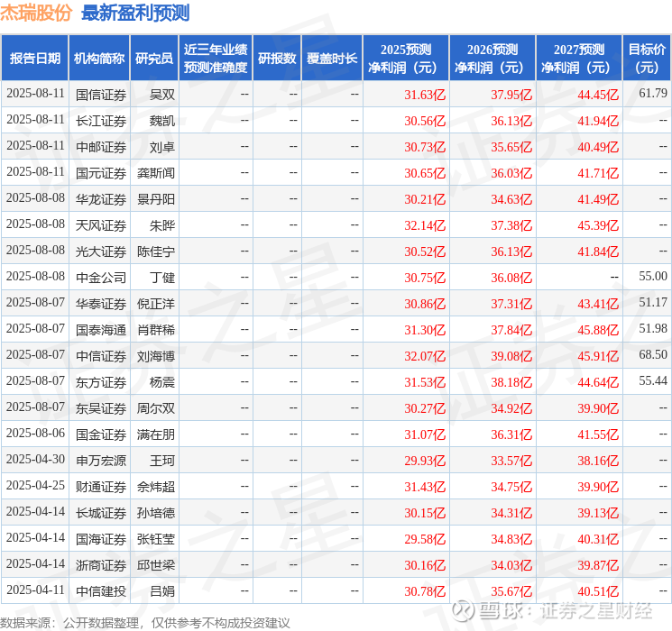Select the 东方证券 cell
The height and width of the screenshot is (631, 672).
point(101,382)
